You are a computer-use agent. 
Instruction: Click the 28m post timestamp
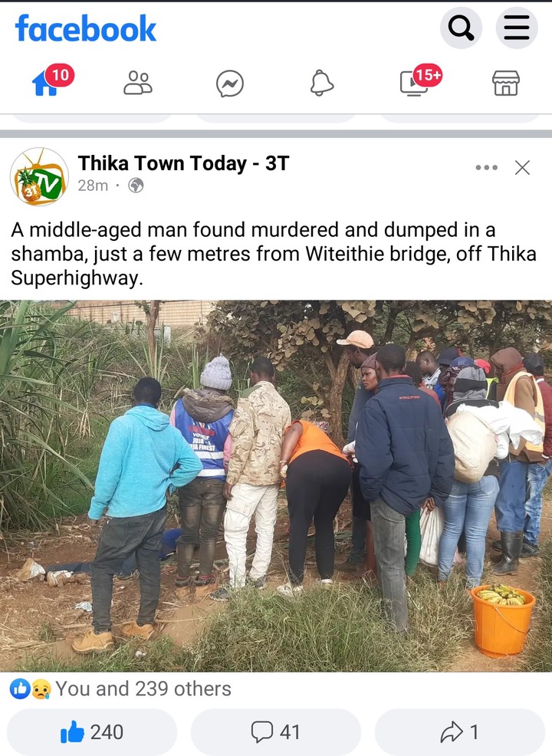93,186
